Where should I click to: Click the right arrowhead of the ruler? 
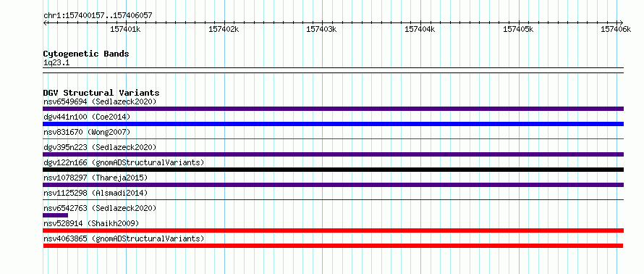click(622, 22)
